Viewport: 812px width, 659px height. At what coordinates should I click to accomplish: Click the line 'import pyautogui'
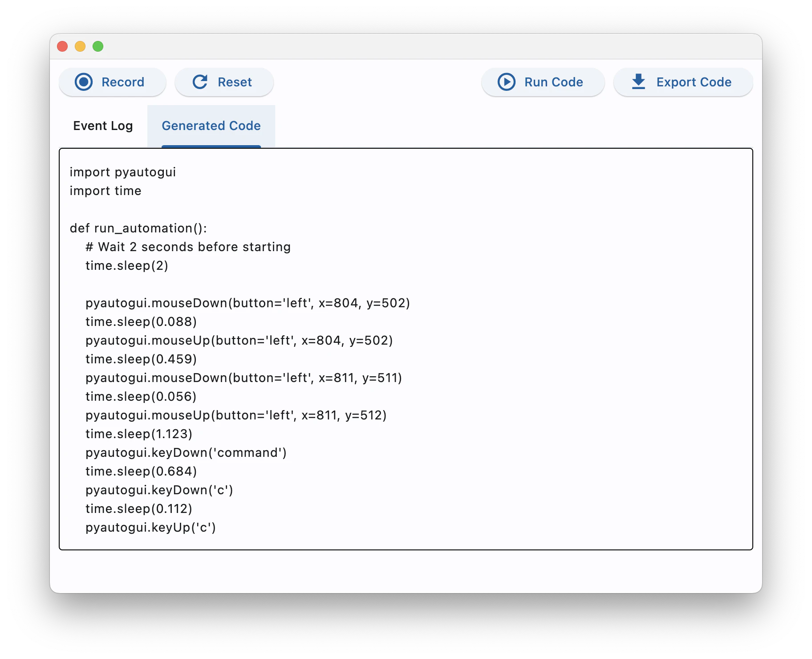coord(123,172)
